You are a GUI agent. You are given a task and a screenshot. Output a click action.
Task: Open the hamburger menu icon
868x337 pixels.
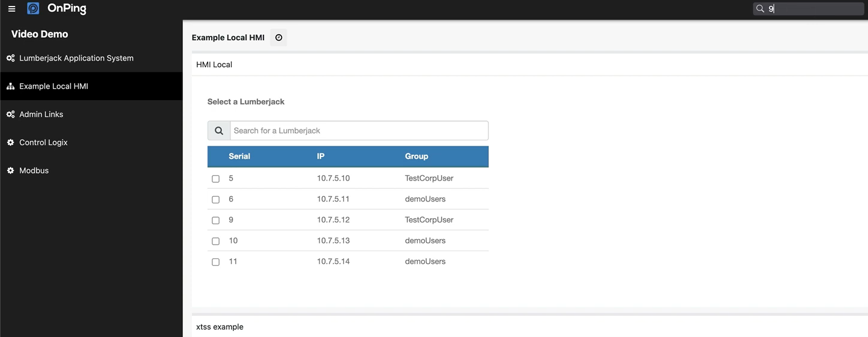pyautogui.click(x=11, y=9)
